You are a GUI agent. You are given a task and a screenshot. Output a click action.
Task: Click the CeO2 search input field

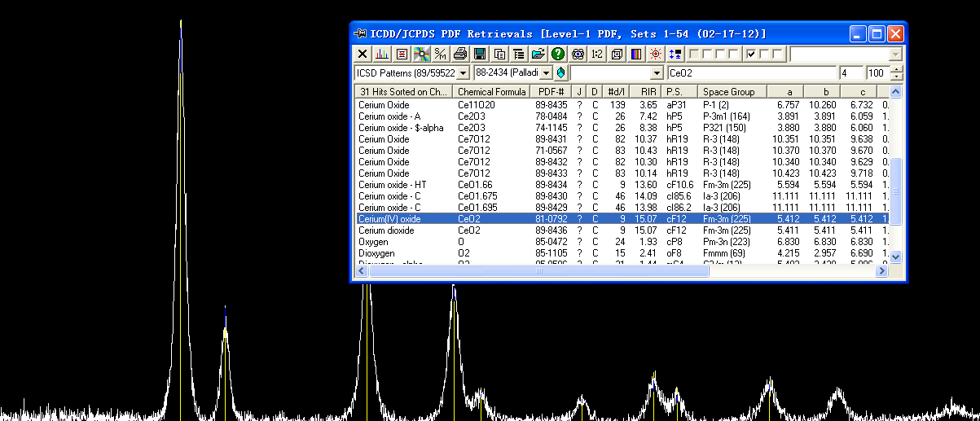751,73
